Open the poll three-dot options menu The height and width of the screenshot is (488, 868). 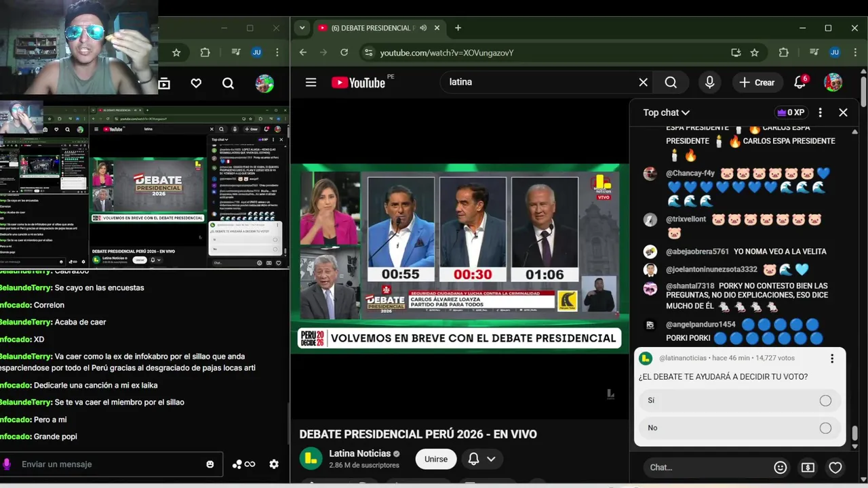(832, 358)
